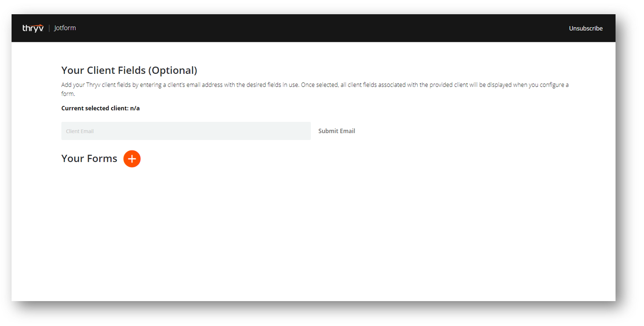Screen dimensions: 644x326
Task: Go to Thryv home via header logo
Action: pyautogui.click(x=33, y=28)
